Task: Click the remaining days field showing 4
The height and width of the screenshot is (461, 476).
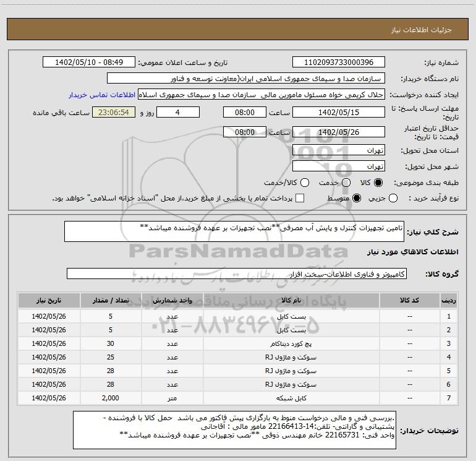Action: 178,113
